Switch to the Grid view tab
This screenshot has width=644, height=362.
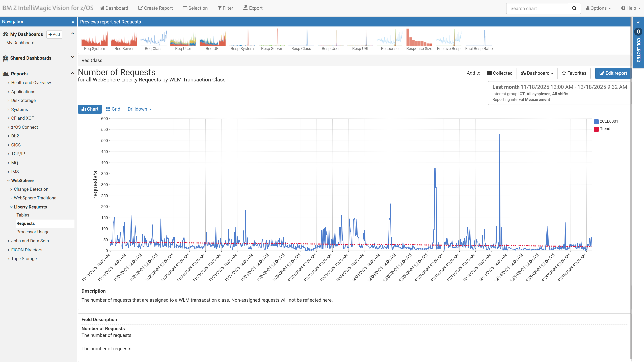tap(113, 109)
